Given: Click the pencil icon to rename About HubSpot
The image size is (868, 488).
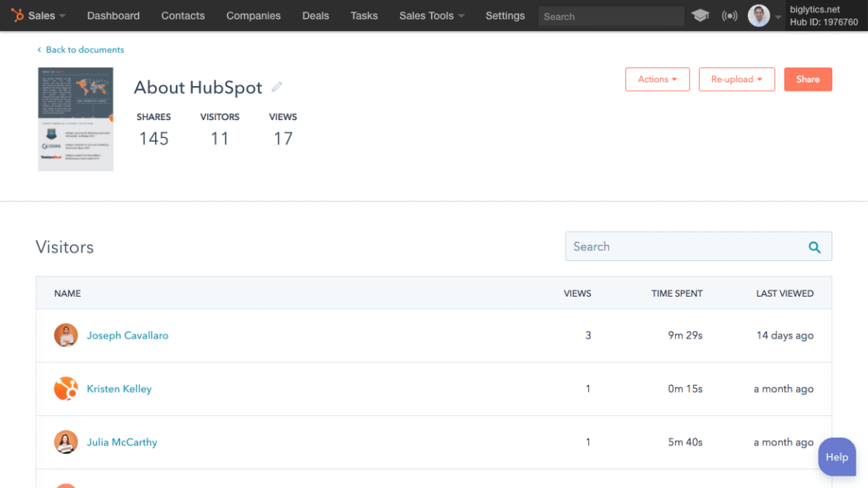Looking at the screenshot, I should (x=277, y=87).
